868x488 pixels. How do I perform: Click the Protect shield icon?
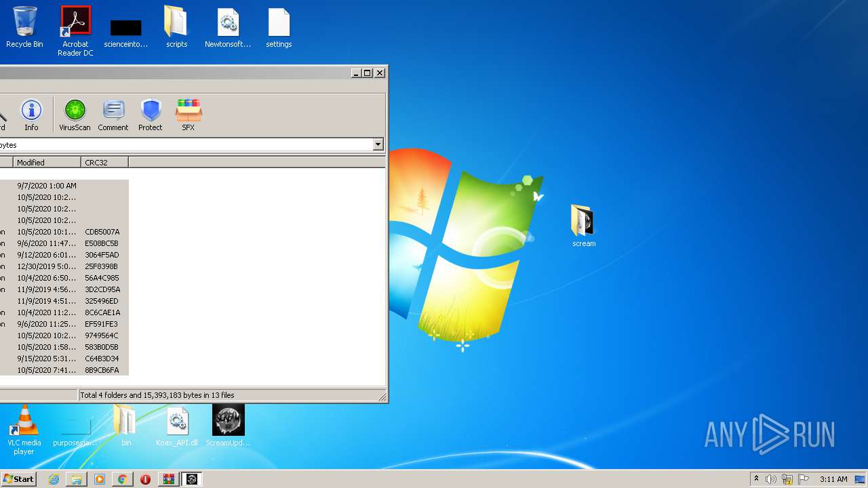(x=151, y=115)
